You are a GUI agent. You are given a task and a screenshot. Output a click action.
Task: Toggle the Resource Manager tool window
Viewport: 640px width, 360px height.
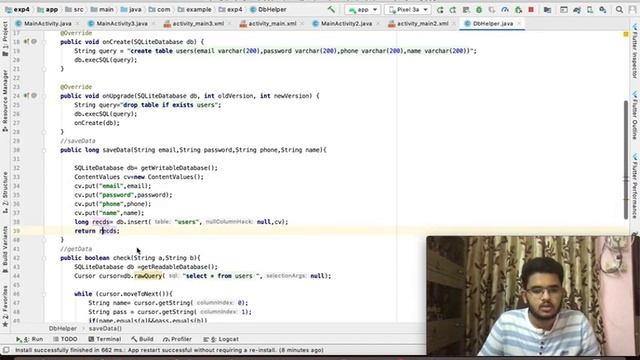click(x=5, y=100)
